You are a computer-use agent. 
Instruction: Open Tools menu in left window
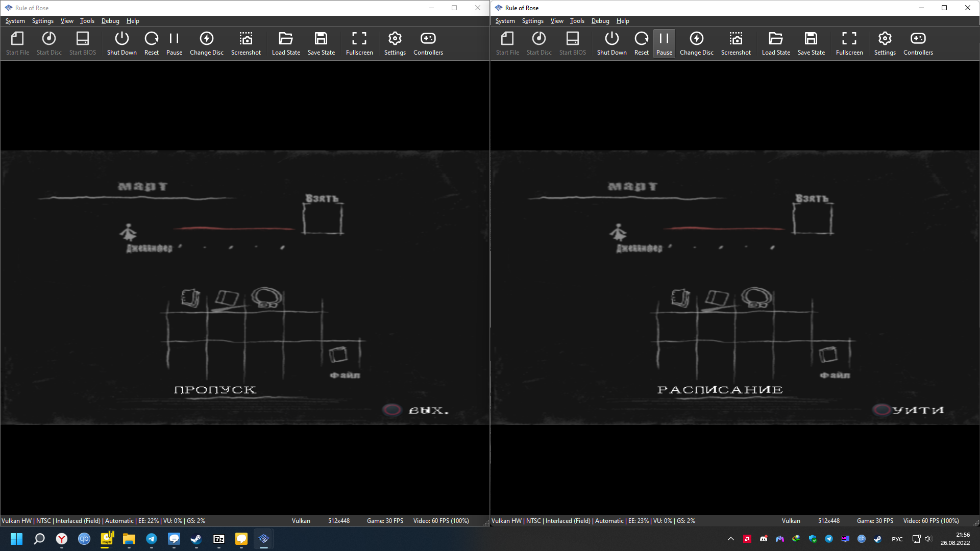[87, 21]
